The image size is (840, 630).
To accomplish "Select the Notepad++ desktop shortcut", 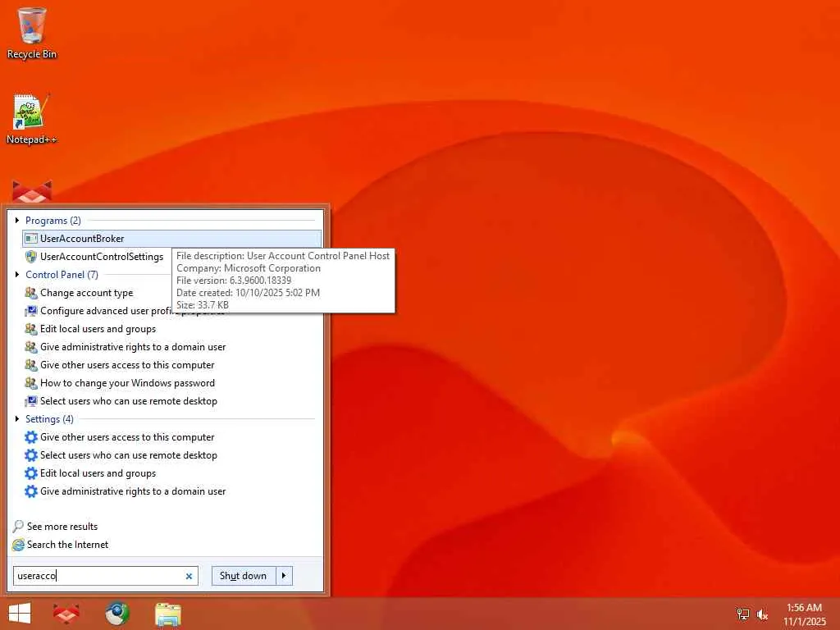I will [32, 119].
